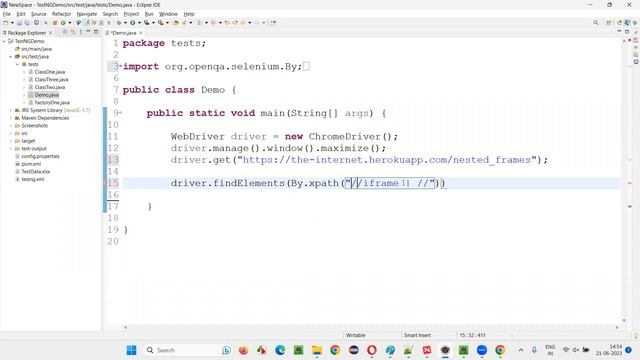Click the New file toolbar icon
This screenshot has width=640, height=360.
tap(6, 23)
